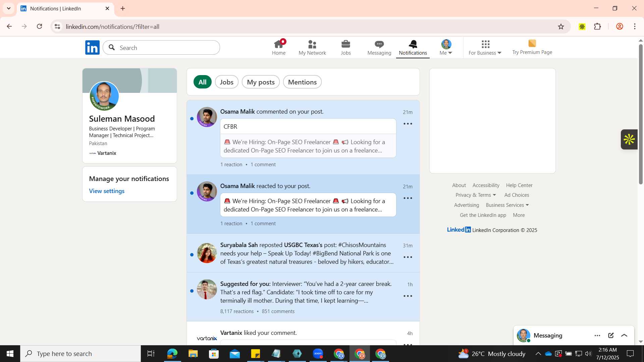Viewport: 644px width, 362px height.
Task: Open options for Osama Malik reacted notification
Action: coord(408,198)
